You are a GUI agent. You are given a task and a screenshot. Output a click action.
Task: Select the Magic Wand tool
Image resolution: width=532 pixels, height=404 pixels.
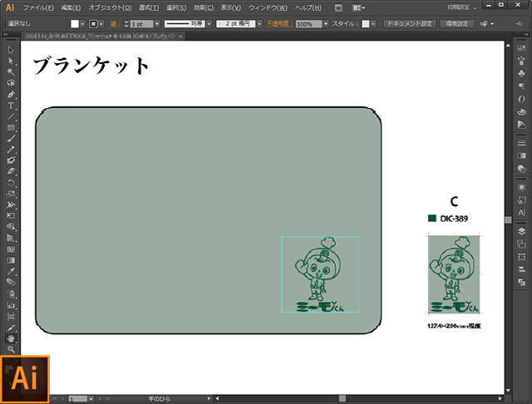tap(11, 72)
